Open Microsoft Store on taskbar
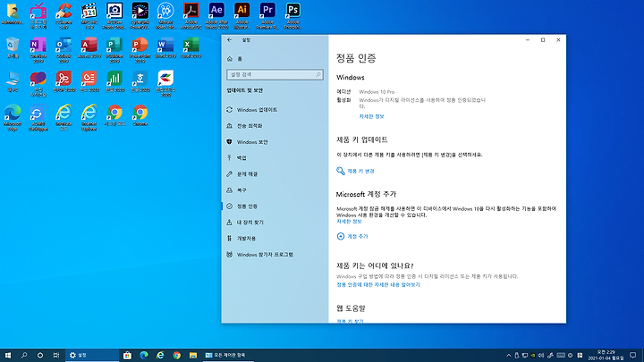 (127, 356)
